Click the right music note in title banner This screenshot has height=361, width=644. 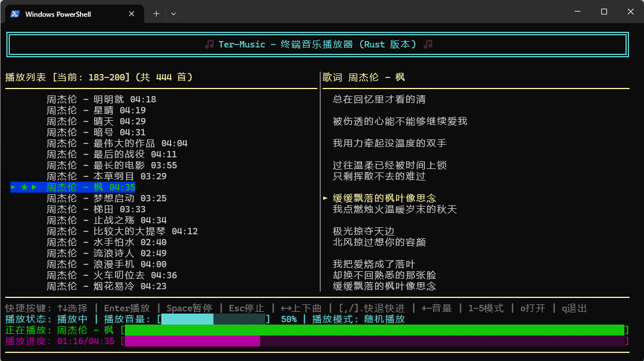coord(428,45)
